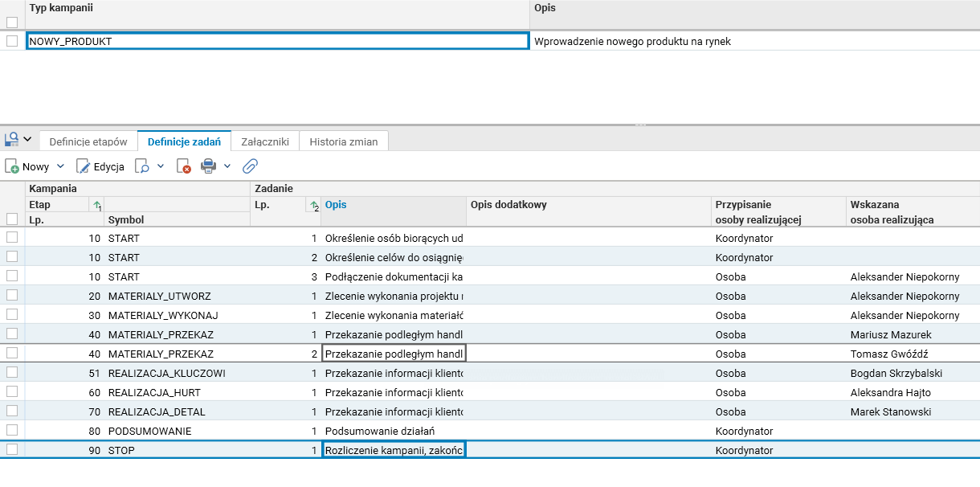Screen dimensions: 980x487
Task: Click the preview magnifier document icon
Action: pos(141,166)
